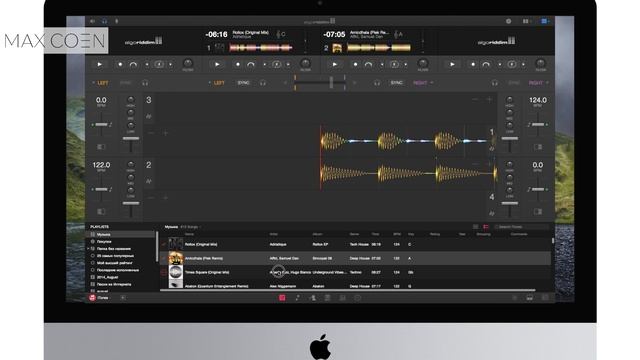Screen dimensions: 640x360
Task: Click Amrodhala album artwork thumbnail in track list
Action: pos(176,258)
